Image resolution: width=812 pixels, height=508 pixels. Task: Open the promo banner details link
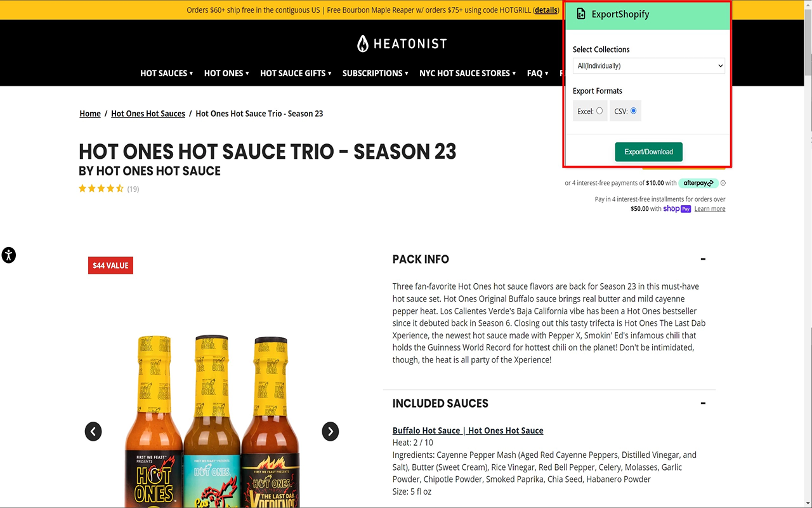[x=546, y=10]
